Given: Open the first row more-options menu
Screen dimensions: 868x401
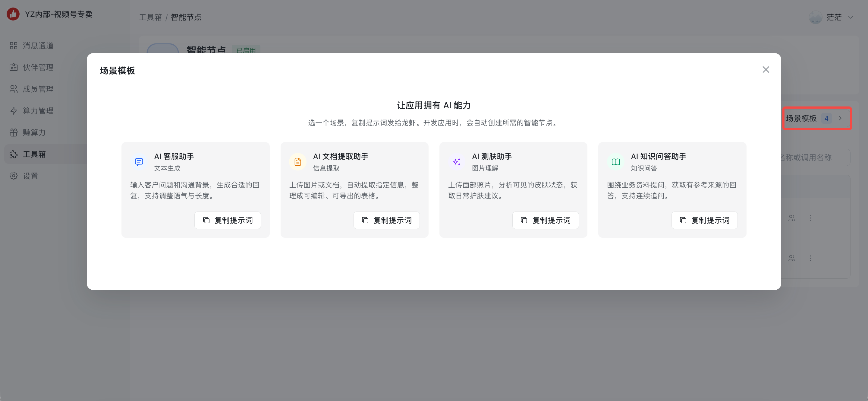Looking at the screenshot, I should [810, 218].
